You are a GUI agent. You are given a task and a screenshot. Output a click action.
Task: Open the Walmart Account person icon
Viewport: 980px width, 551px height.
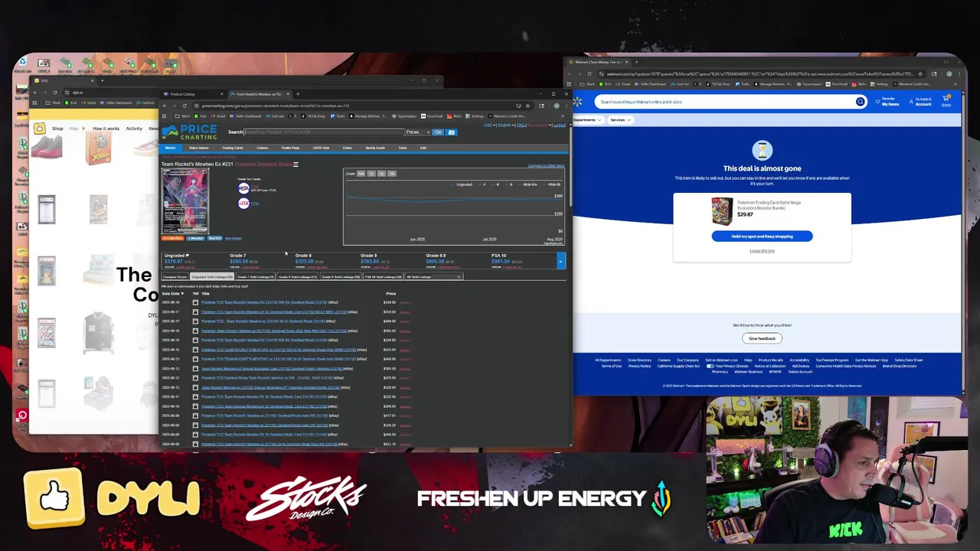coord(911,102)
